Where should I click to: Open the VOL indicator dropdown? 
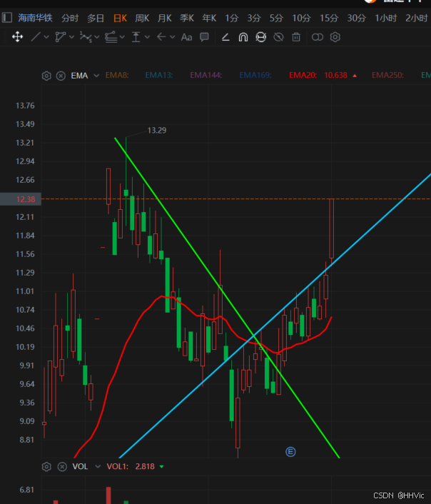click(x=98, y=466)
